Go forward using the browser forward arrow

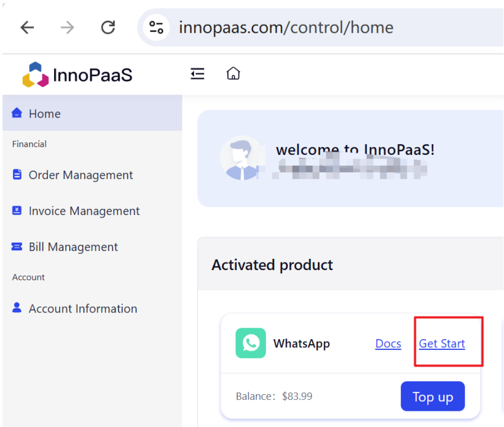pos(67,28)
